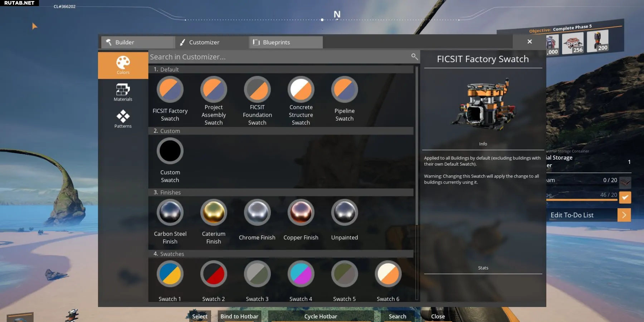Image resolution: width=644 pixels, height=322 pixels.
Task: Pick blue and yellow Swatch 1
Action: coord(170,274)
